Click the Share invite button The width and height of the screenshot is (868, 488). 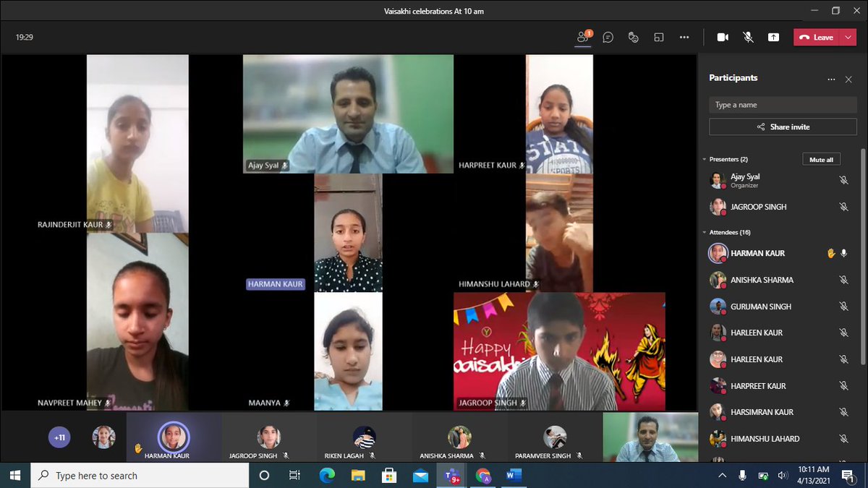click(782, 127)
